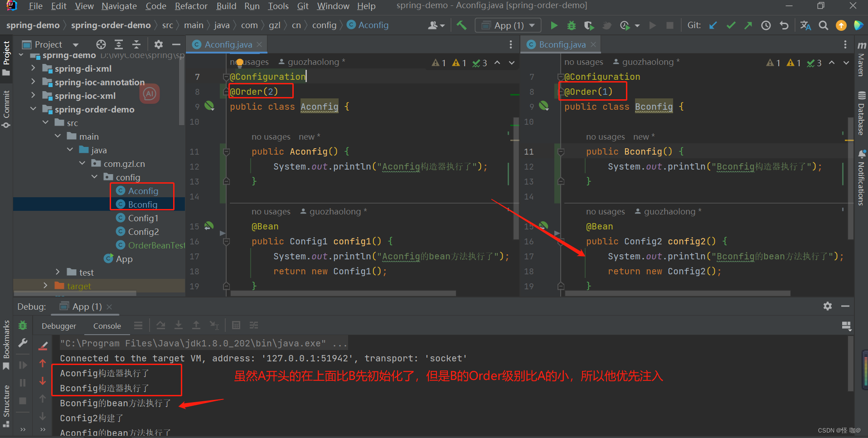Click Git update project arrow icon

click(x=713, y=25)
